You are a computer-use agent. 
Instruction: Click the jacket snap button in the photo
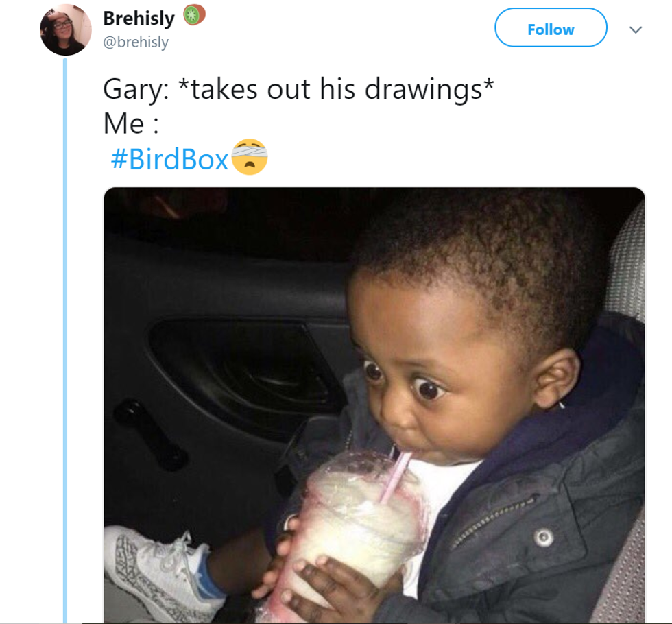click(x=545, y=536)
